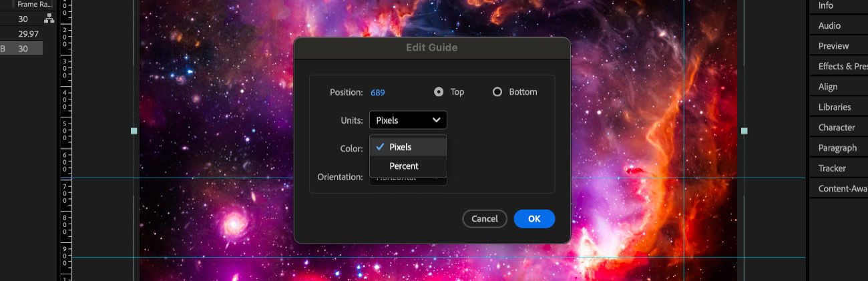Click the Frame Rate column header
This screenshot has width=868, height=281.
pos(35,4)
